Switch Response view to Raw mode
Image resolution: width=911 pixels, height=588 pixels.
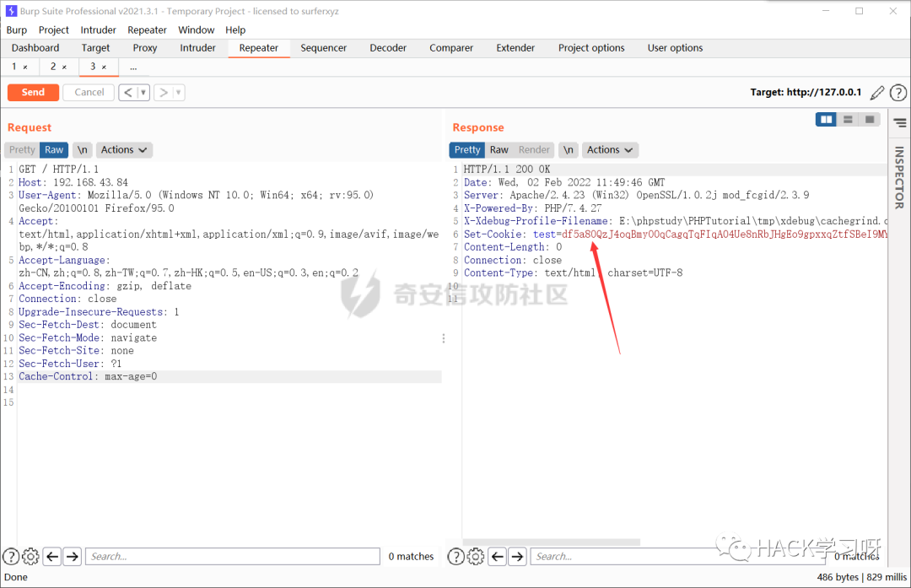tap(501, 149)
